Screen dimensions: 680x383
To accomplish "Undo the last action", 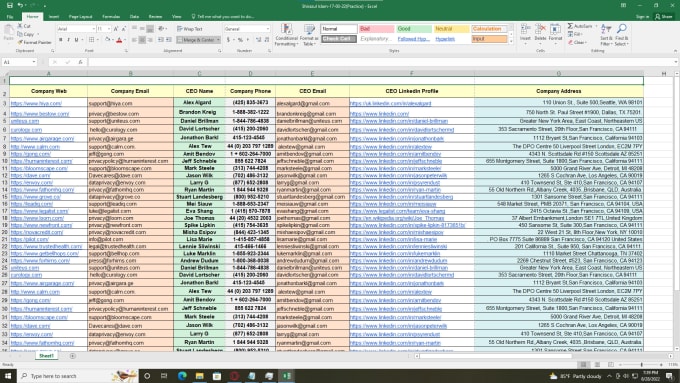I will click(20, 6).
